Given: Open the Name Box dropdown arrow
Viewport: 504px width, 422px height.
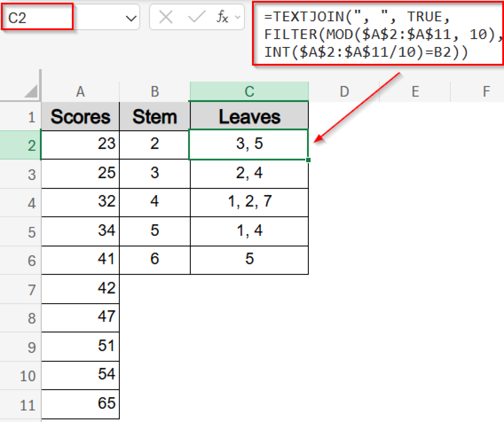Looking at the screenshot, I should click(x=131, y=17).
